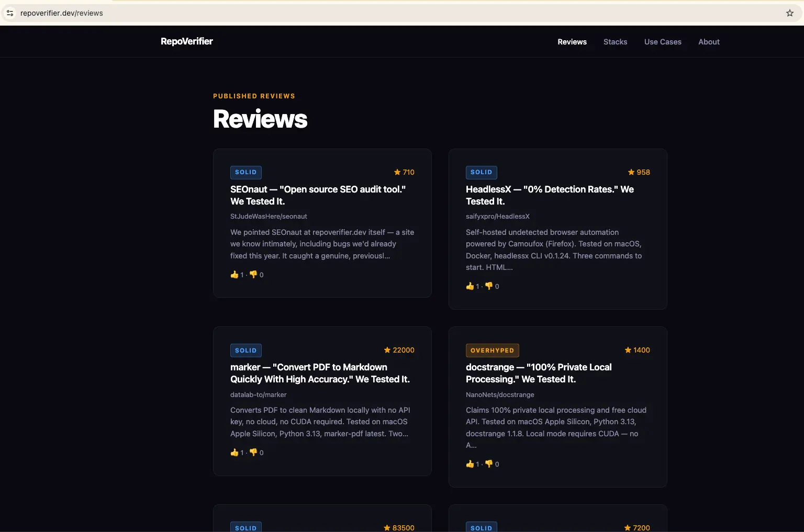Click the SEOnaut review description text
The width and height of the screenshot is (804, 532).
(x=322, y=244)
